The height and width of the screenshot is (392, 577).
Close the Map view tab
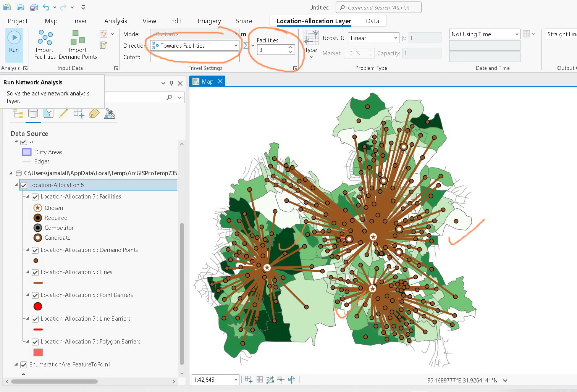click(x=220, y=81)
